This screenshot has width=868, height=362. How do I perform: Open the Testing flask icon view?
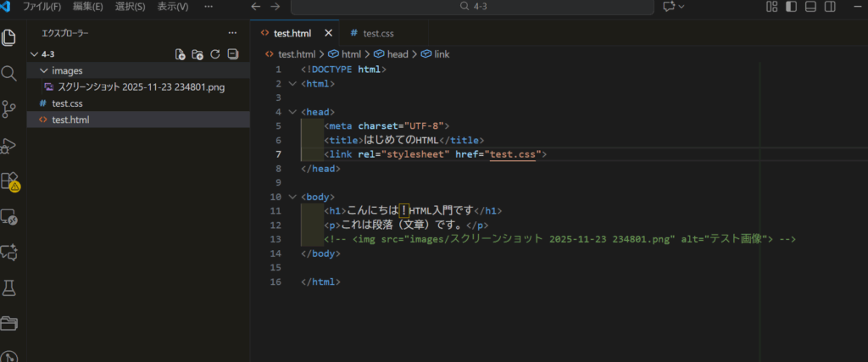9,287
